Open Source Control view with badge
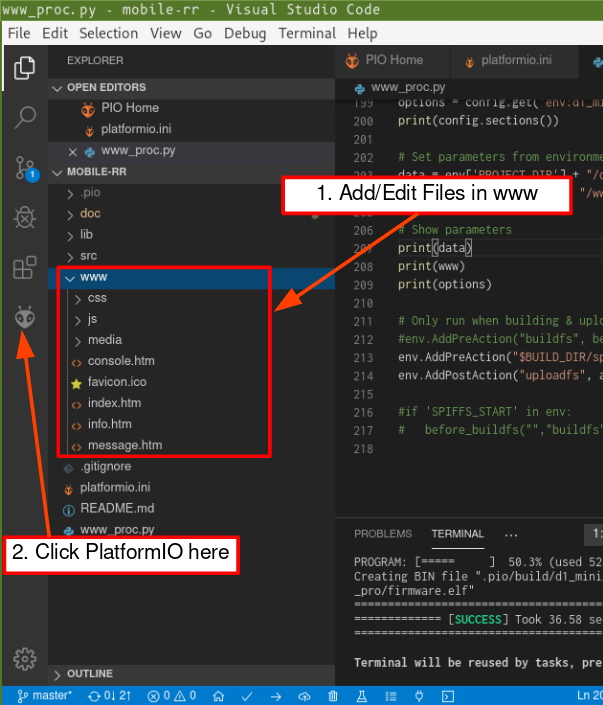The height and width of the screenshot is (705, 603). [26, 168]
